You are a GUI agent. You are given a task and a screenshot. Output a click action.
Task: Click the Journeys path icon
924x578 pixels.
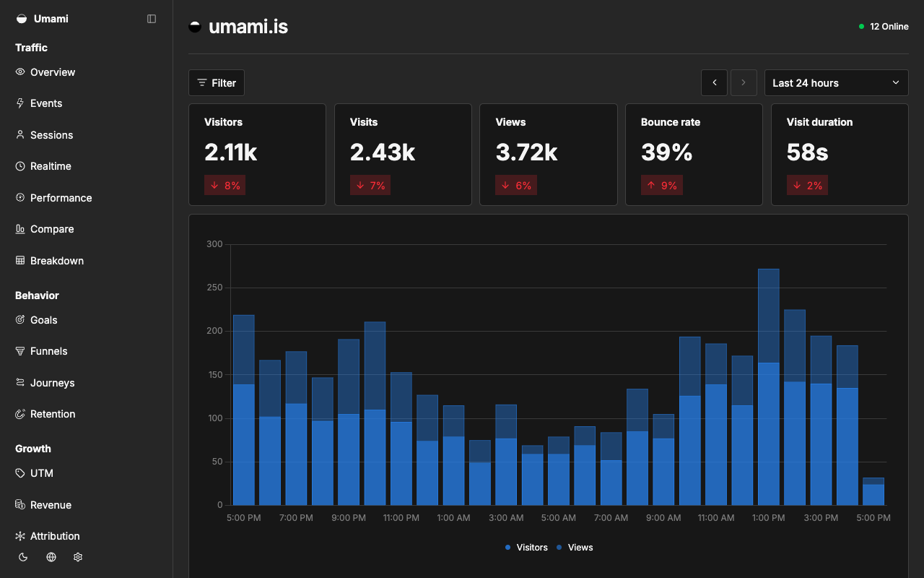coord(20,383)
